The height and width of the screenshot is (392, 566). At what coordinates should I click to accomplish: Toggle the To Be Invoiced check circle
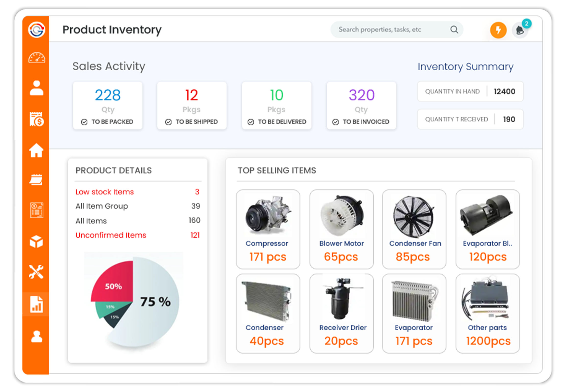[336, 122]
